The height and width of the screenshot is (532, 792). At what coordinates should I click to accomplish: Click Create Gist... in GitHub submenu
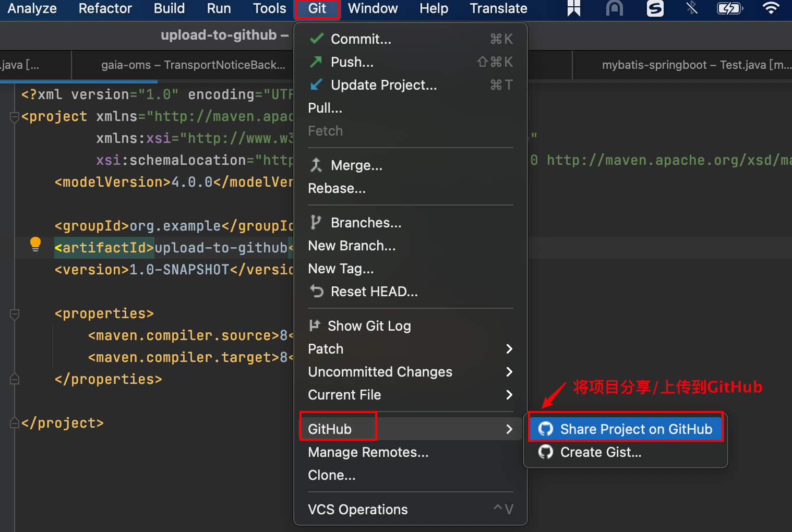point(625,452)
